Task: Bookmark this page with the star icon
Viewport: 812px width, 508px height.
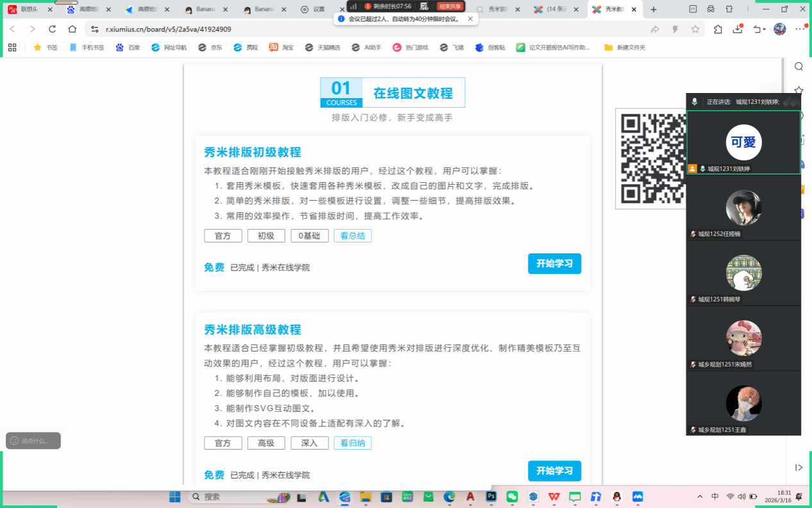Action: [x=695, y=29]
